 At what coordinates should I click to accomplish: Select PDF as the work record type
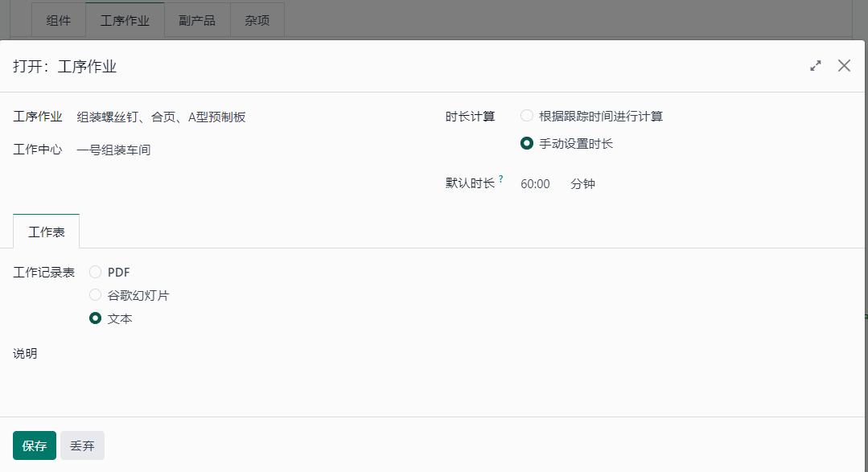[x=95, y=272]
